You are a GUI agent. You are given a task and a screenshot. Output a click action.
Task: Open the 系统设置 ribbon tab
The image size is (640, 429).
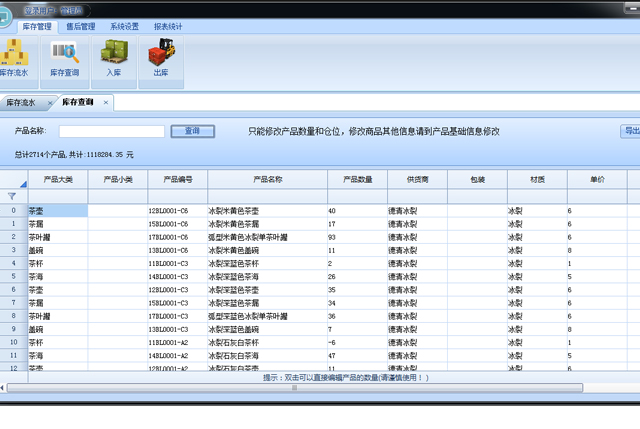coord(125,27)
